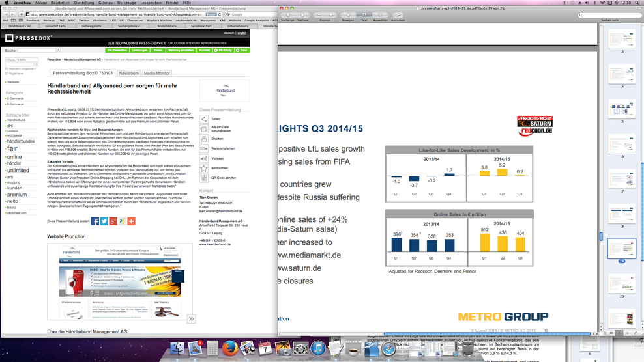644x362 pixels.
Task: Click the 'premium' keyword tag link
Action: 17,195
